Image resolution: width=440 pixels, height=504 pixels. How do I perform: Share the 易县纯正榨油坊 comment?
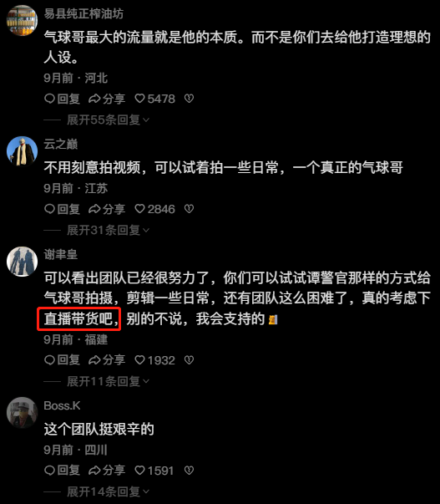tap(107, 99)
